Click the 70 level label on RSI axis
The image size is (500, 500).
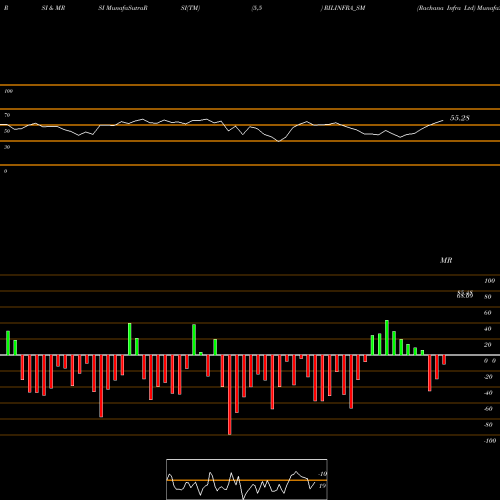[x=7, y=115]
